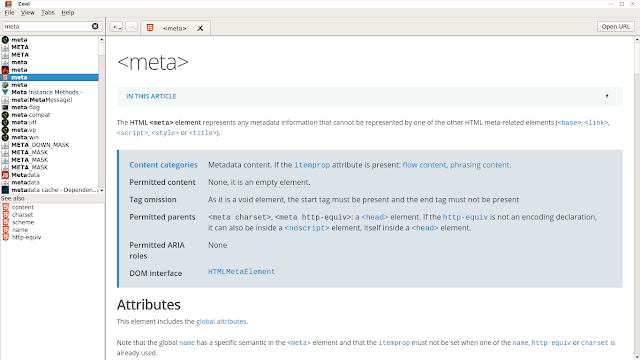Click the Open URL button
Screen dimensions: 640x360
click(616, 27)
